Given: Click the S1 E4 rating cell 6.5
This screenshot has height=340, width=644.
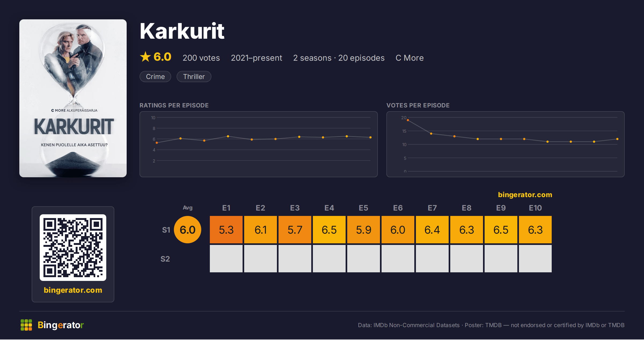Looking at the screenshot, I should click(329, 230).
